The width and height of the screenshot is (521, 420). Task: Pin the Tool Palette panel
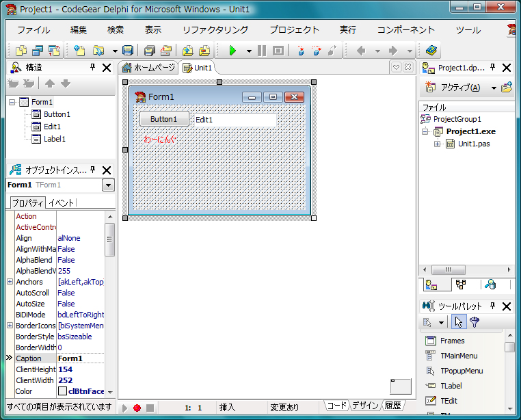(493, 306)
